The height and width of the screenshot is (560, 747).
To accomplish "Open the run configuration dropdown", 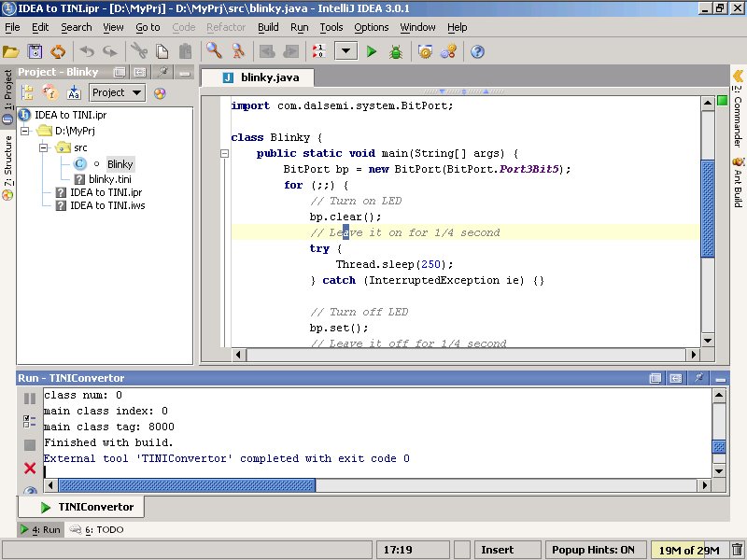I will [345, 51].
